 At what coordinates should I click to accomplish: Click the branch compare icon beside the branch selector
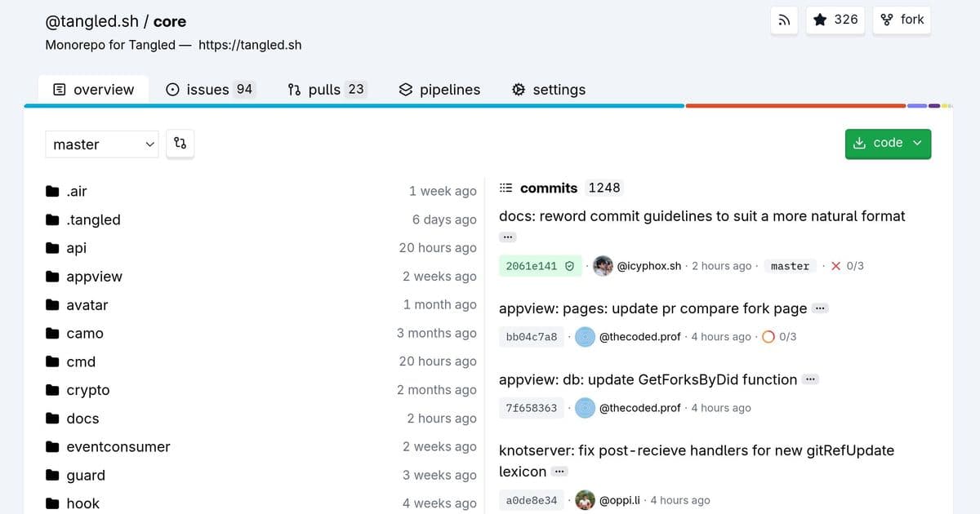180,144
